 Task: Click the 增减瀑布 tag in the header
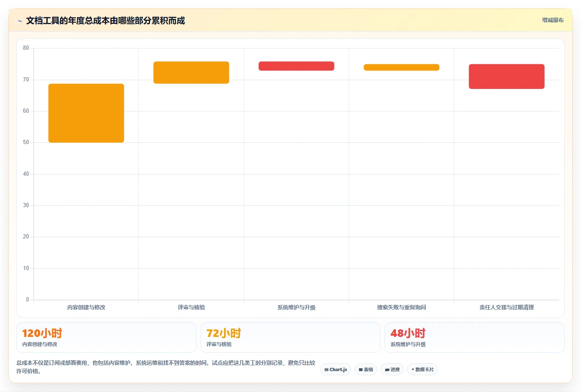pyautogui.click(x=553, y=20)
